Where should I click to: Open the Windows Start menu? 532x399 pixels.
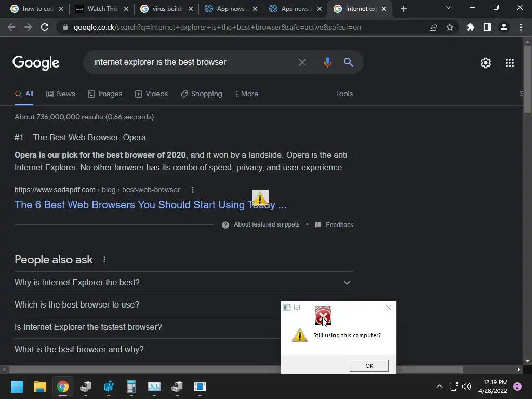pos(17,387)
